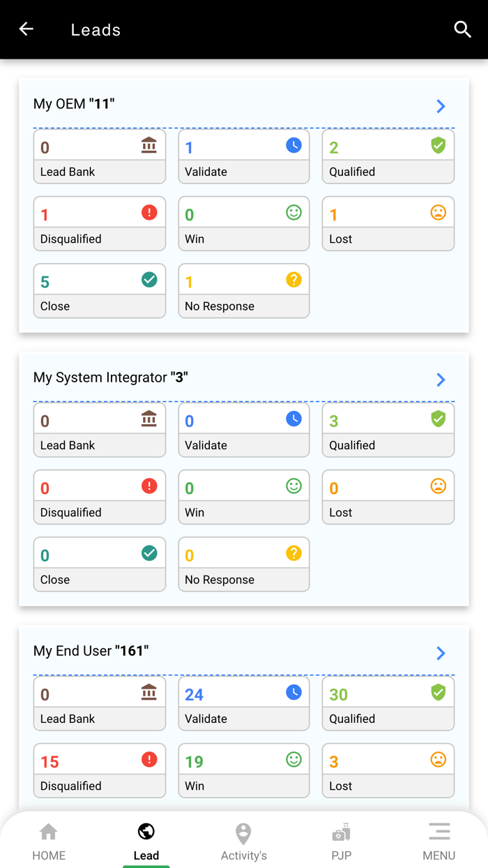
Task: Open My End User Disqualified card
Action: click(99, 770)
